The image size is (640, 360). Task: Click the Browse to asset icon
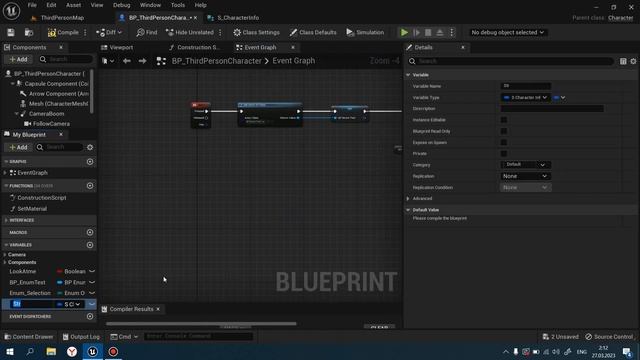click(29, 32)
